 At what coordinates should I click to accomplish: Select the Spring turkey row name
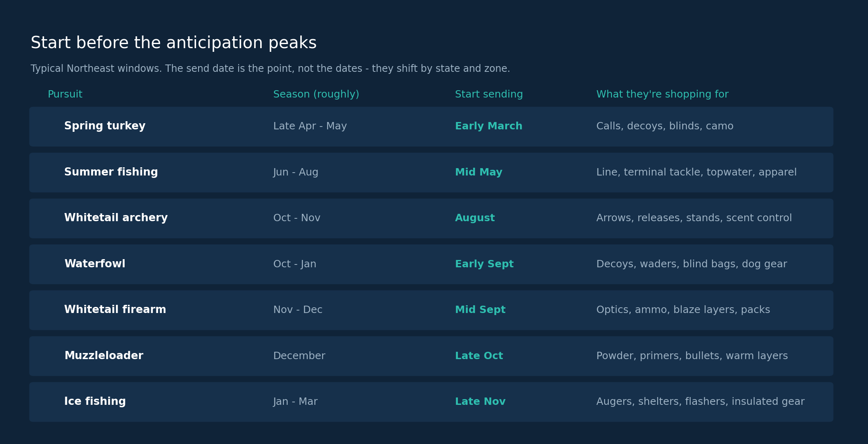tap(105, 127)
